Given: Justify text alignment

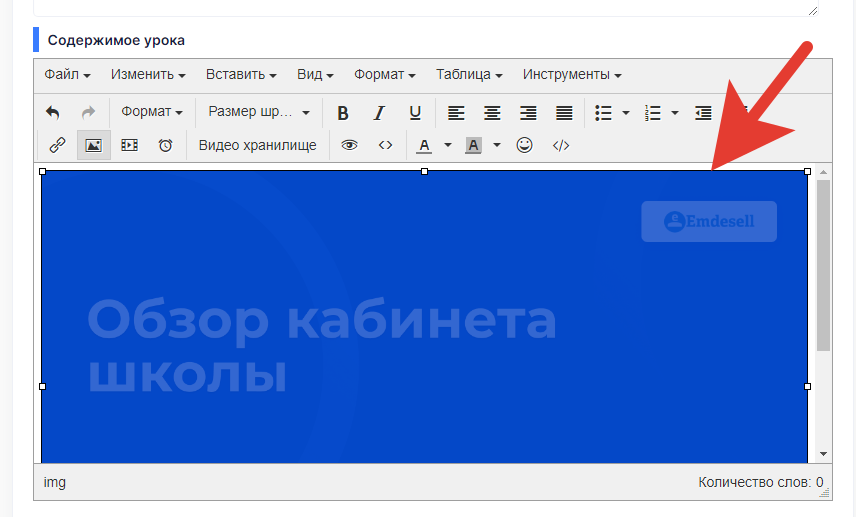Looking at the screenshot, I should click(x=564, y=113).
